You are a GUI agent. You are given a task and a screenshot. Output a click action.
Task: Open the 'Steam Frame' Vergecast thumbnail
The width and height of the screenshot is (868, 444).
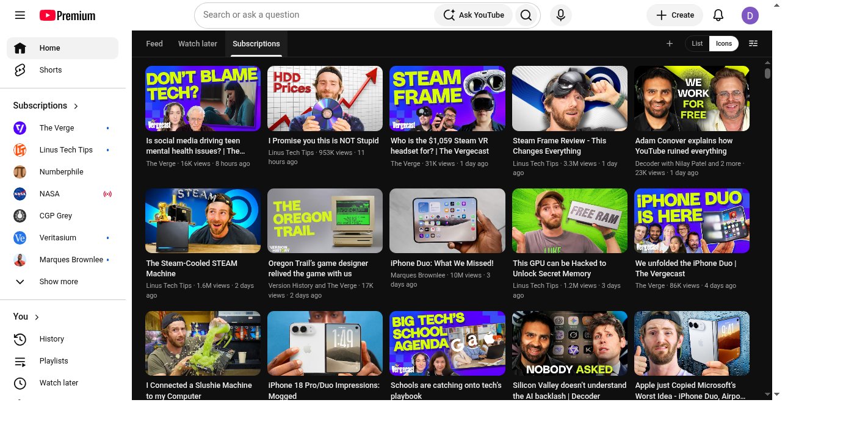click(447, 98)
